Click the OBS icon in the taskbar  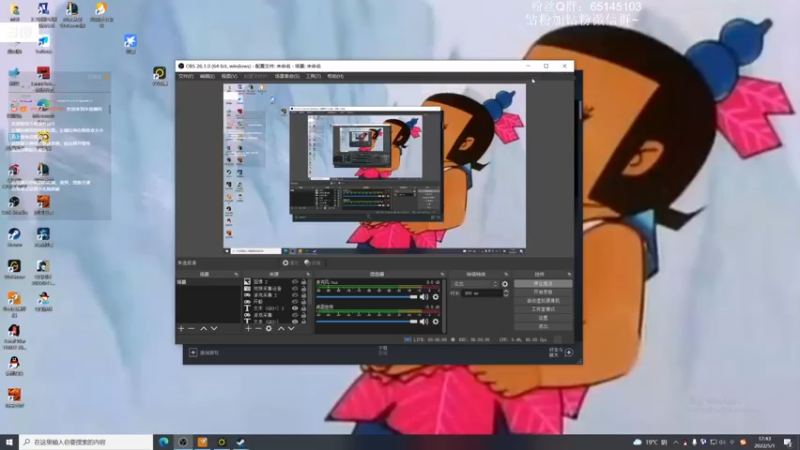pyautogui.click(x=183, y=442)
